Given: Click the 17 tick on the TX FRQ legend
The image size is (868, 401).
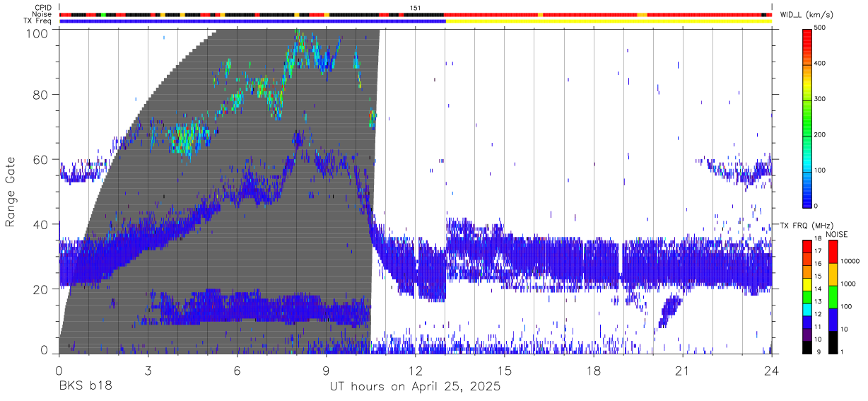Looking at the screenshot, I should tap(818, 251).
